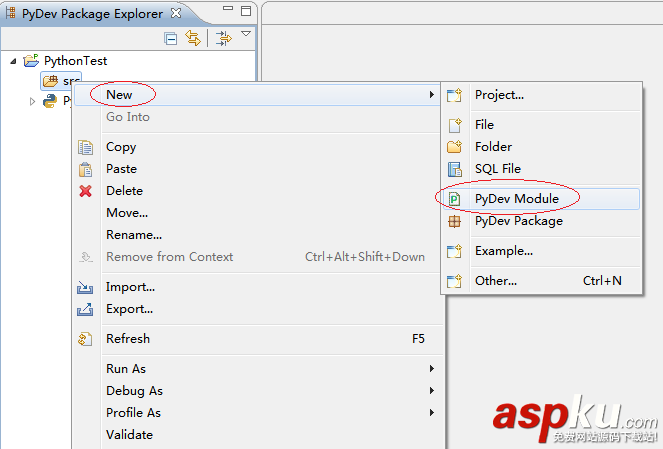Screen dimensions: 663x449
Task: Toggle Link with Editor arrows icon
Action: click(193, 38)
